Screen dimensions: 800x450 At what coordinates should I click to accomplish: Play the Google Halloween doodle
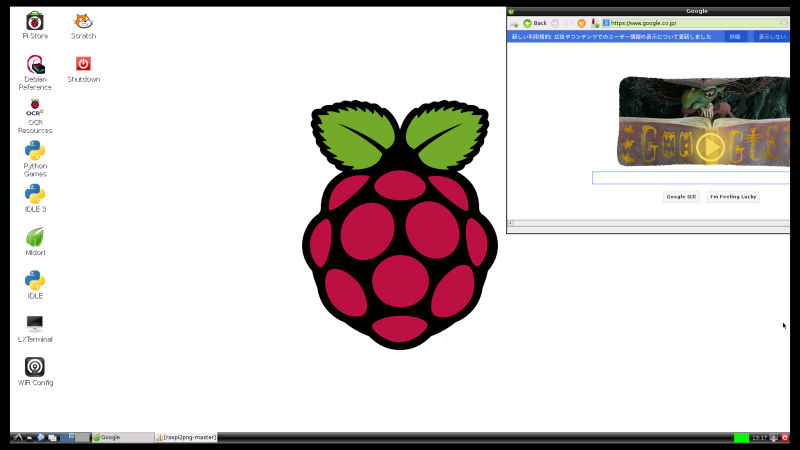[709, 147]
